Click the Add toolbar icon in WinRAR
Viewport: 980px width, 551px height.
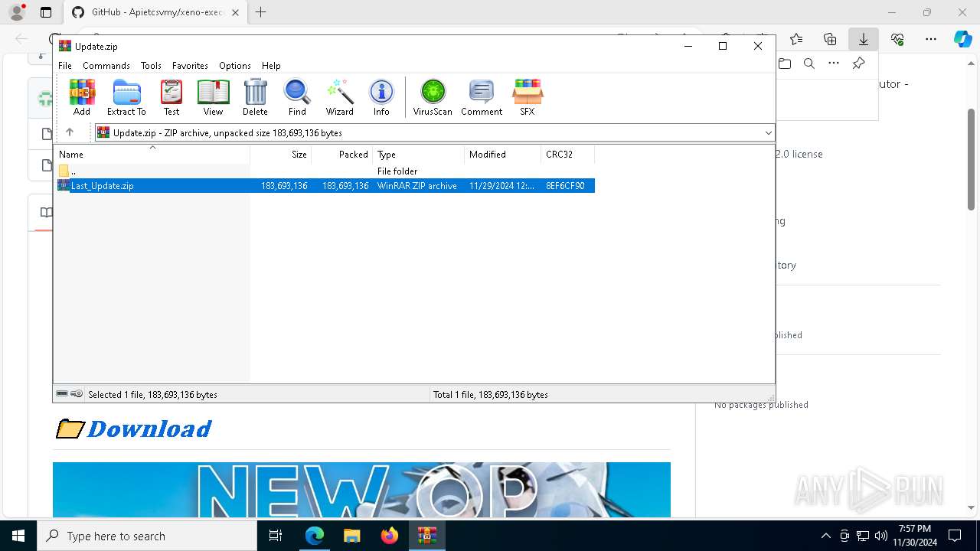click(82, 97)
